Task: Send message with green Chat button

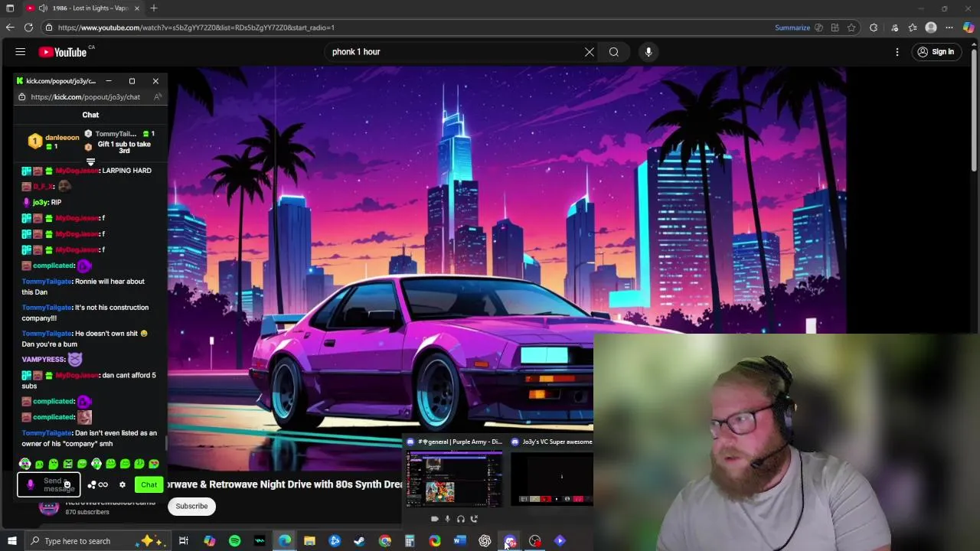Action: pyautogui.click(x=149, y=484)
